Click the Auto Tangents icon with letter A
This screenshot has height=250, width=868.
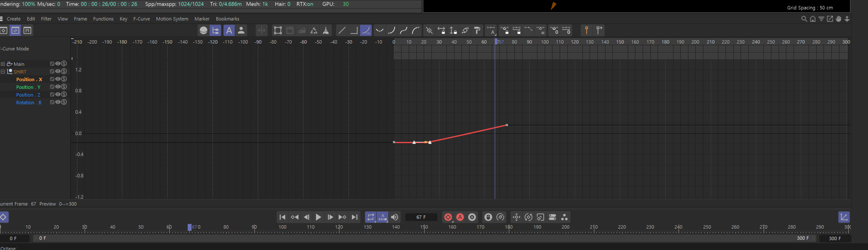491,30
